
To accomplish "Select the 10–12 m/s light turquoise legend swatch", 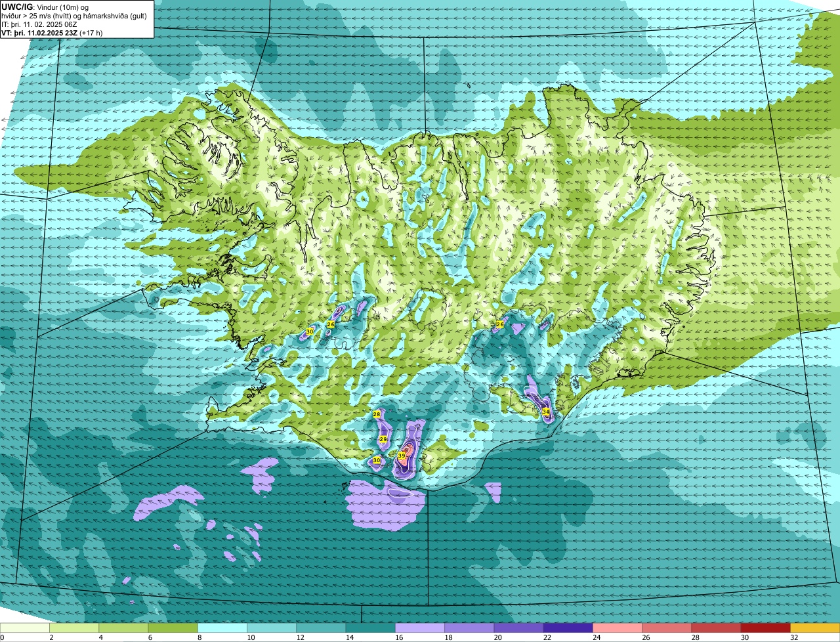I will click(272, 628).
